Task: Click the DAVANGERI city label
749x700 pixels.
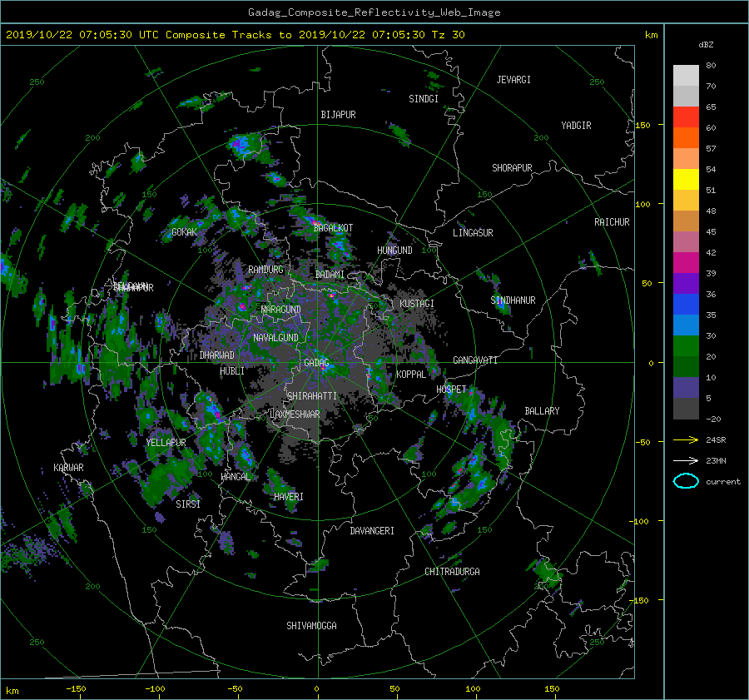Action: pos(372,531)
